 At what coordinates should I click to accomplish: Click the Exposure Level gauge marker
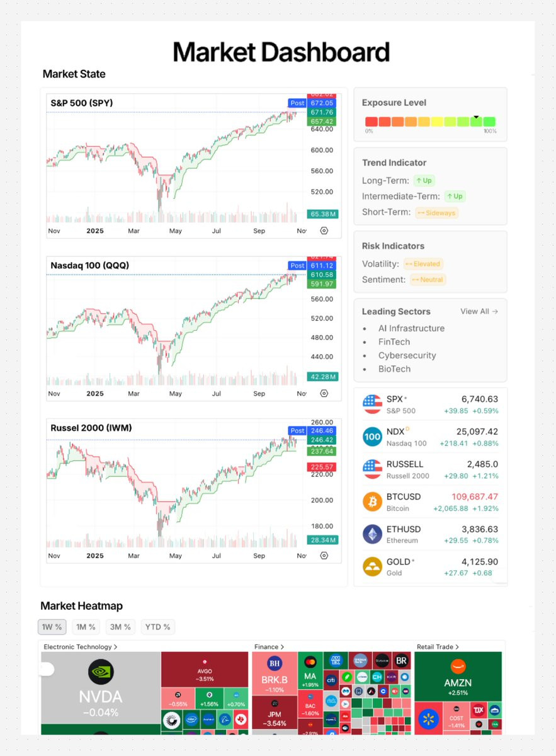pyautogui.click(x=477, y=117)
